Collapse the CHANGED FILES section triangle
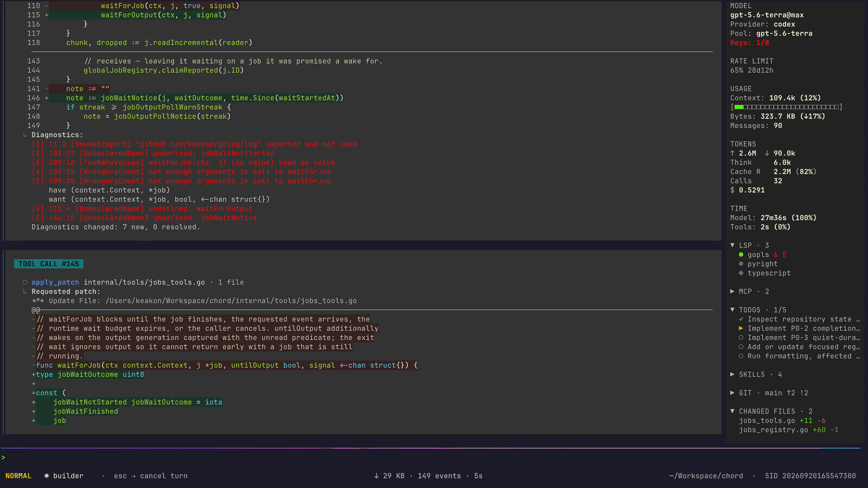This screenshot has height=488, width=868. point(732,411)
